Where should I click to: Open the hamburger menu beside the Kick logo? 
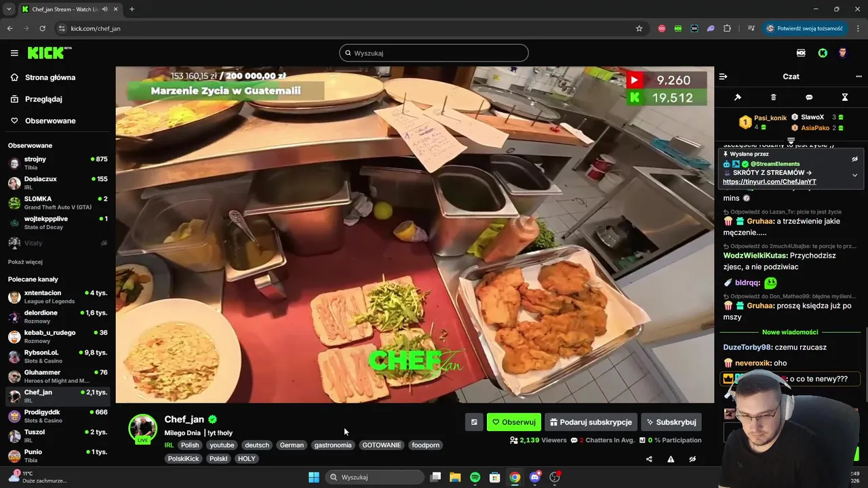(14, 53)
